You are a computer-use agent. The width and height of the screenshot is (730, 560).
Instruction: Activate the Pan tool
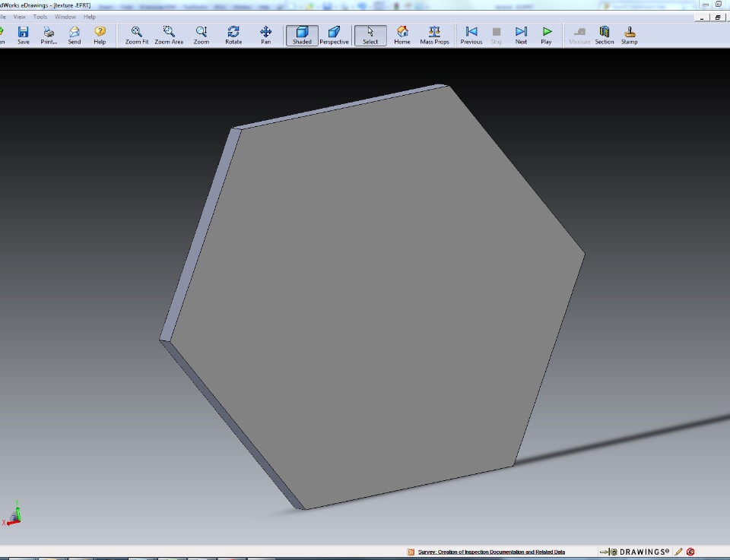click(x=265, y=35)
